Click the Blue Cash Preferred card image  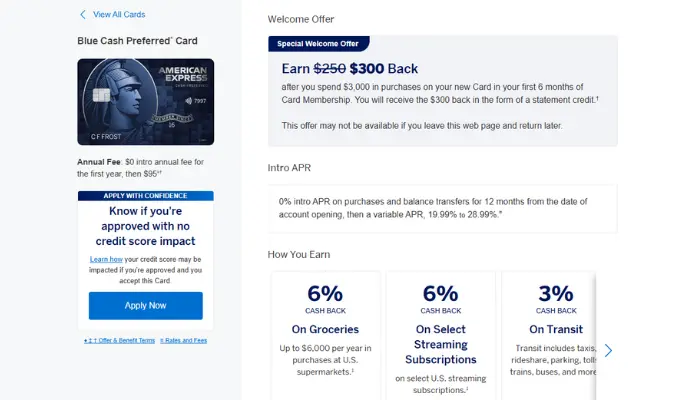pyautogui.click(x=145, y=103)
